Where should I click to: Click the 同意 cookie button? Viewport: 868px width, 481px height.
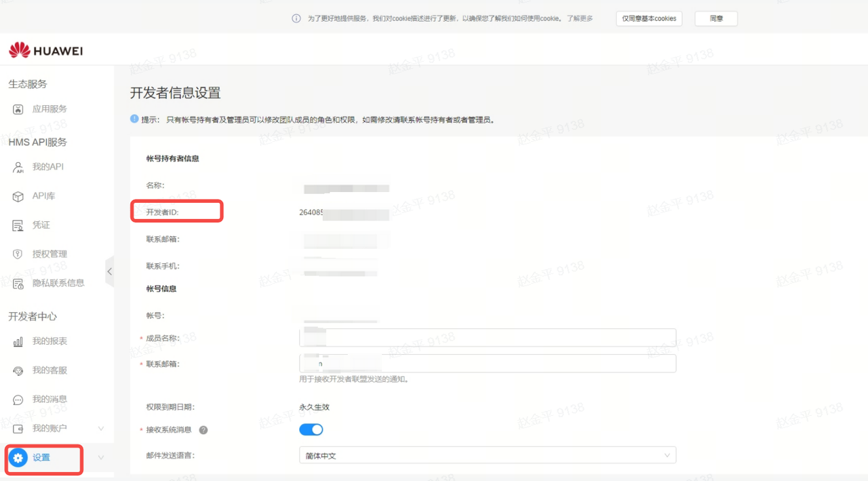[715, 18]
